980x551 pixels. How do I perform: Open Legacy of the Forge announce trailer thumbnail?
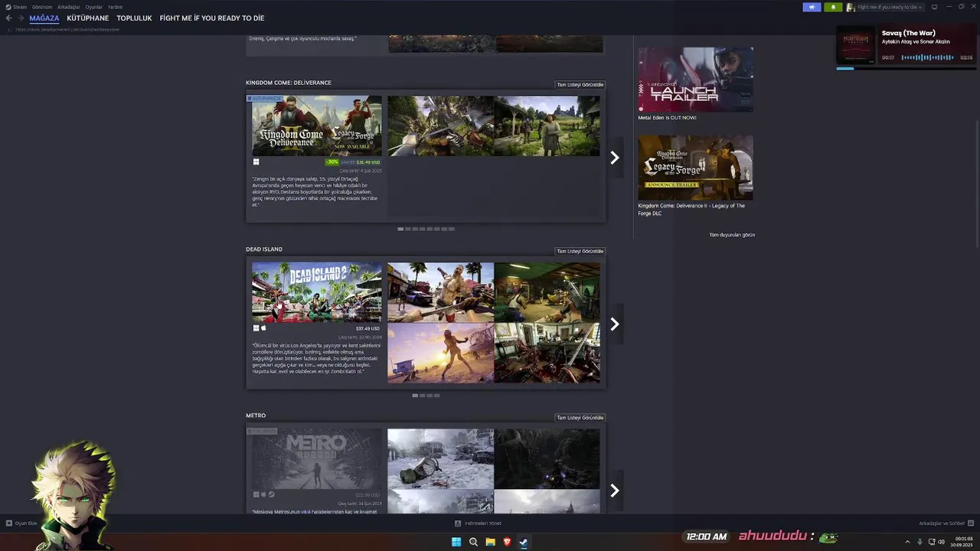pos(695,168)
